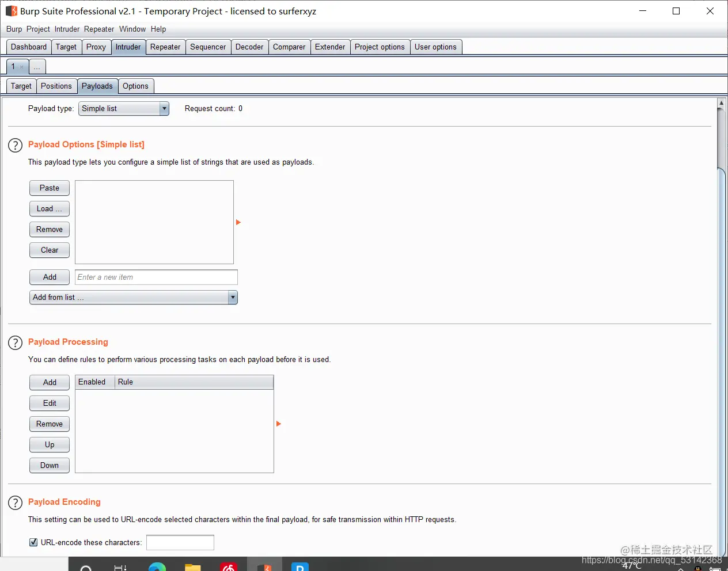This screenshot has height=571, width=728.
Task: Switch to the Extender tab
Action: click(330, 47)
